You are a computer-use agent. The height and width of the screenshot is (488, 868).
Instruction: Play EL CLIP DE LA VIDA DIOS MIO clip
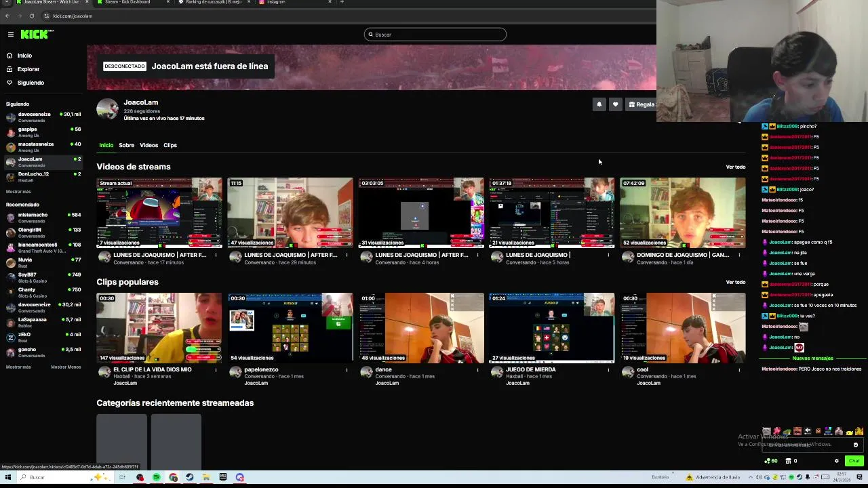click(159, 328)
